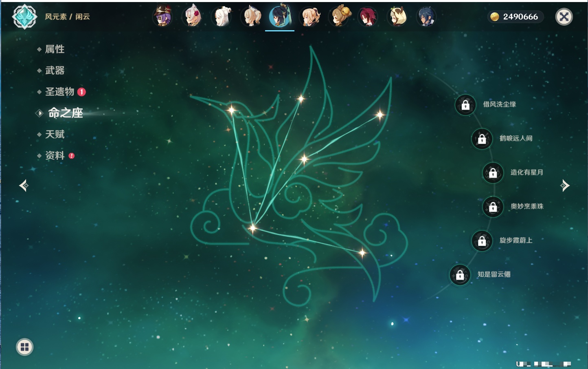Click the star at the top feather
This screenshot has height=369, width=588.
(x=301, y=98)
